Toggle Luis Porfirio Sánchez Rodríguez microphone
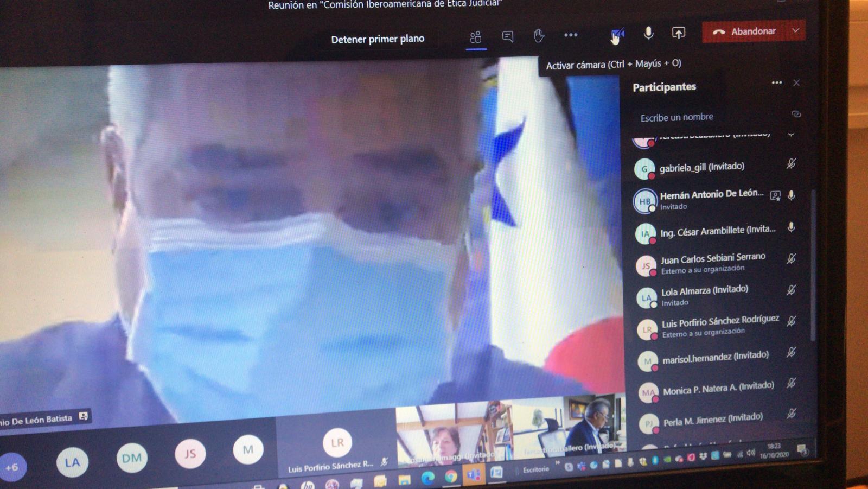 (792, 321)
